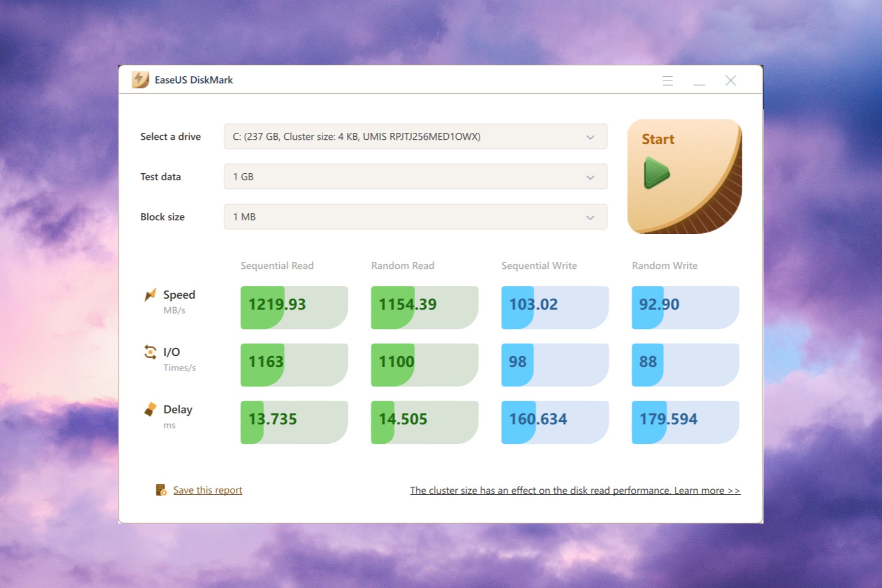Click the green Start play button
Viewport: 882px width, 588px height.
(657, 173)
